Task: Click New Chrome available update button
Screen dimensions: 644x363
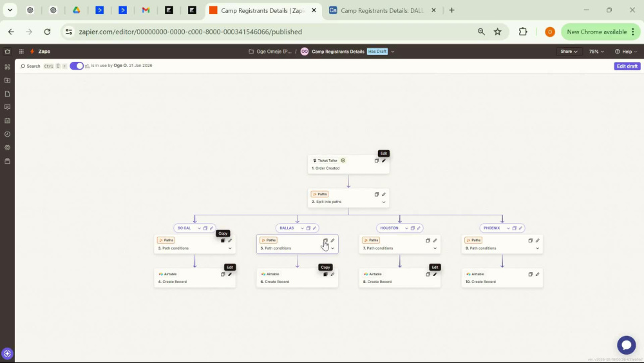Action: pyautogui.click(x=600, y=32)
